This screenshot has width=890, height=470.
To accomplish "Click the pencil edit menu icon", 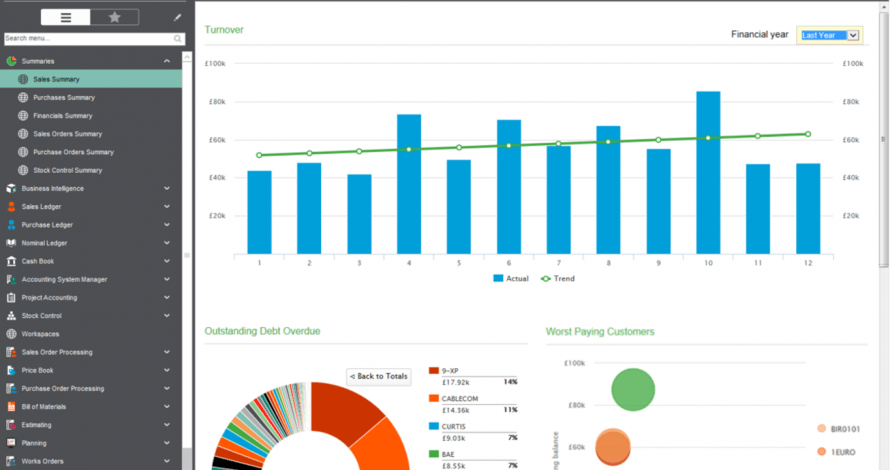I will (x=177, y=18).
